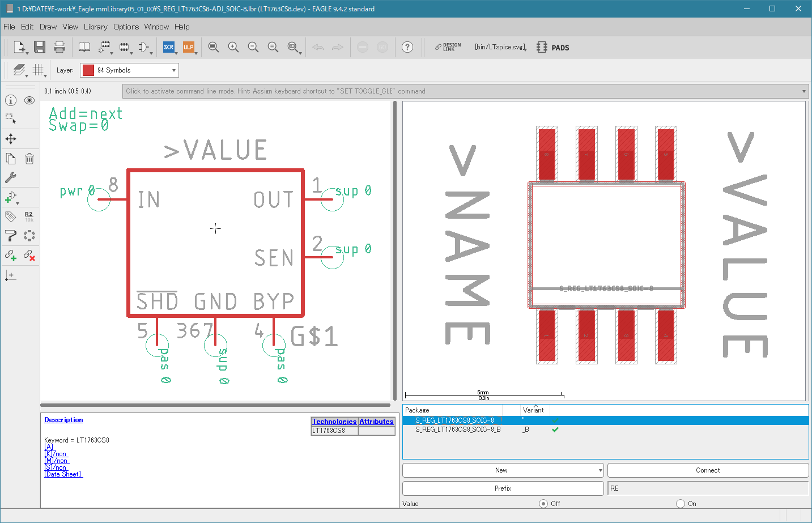Click the New file toolbar icon

point(19,47)
